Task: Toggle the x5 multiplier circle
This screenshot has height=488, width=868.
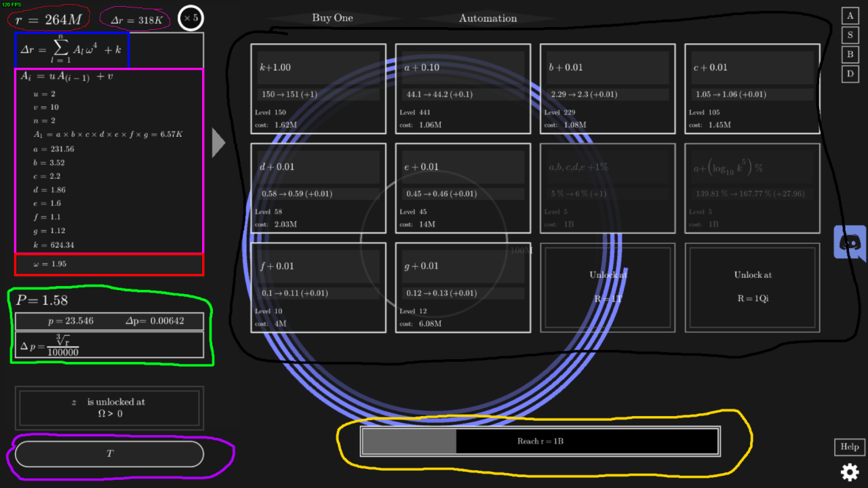Action: 191,18
